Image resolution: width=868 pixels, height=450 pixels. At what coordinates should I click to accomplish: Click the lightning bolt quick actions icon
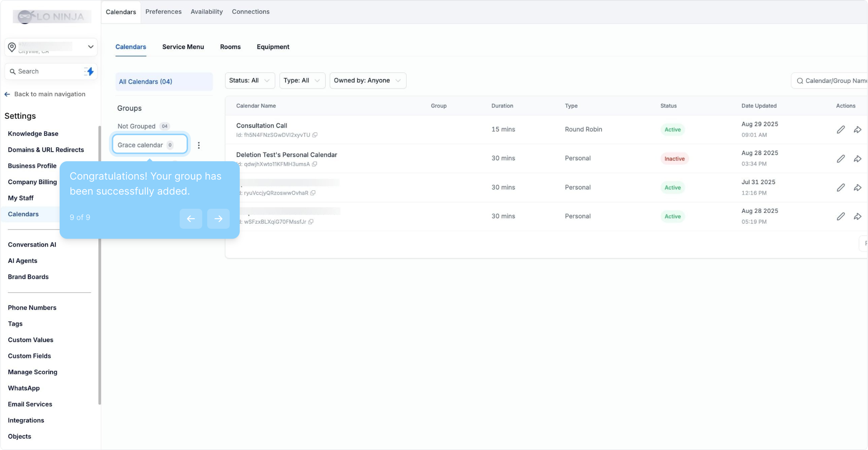point(89,72)
